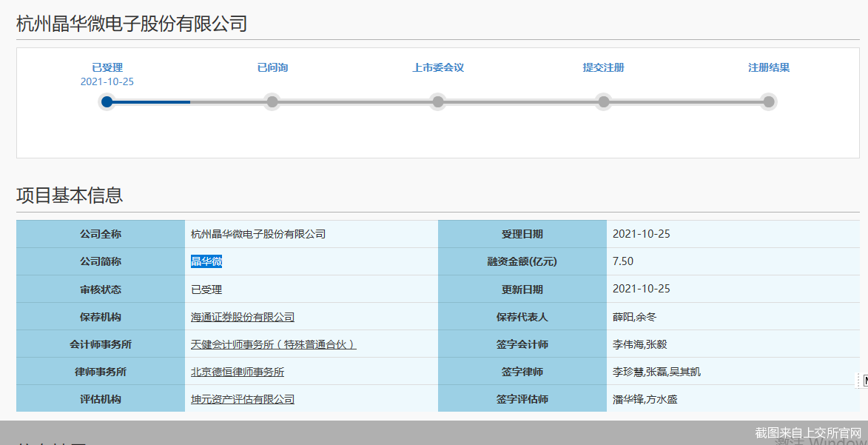This screenshot has height=445, width=868.
Task: Click the 融资金额(亿元) column label
Action: point(522,262)
